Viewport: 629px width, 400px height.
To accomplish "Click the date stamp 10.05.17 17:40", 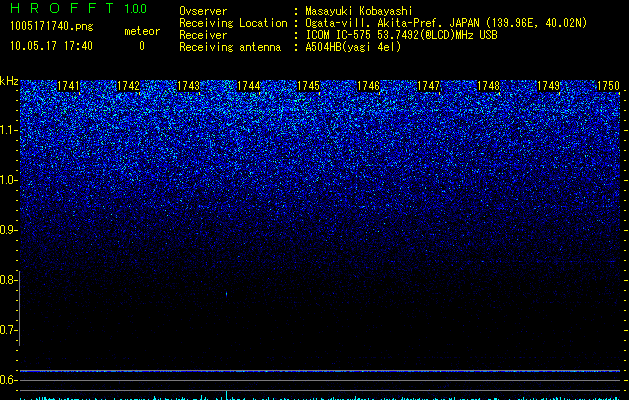I will click(x=51, y=46).
